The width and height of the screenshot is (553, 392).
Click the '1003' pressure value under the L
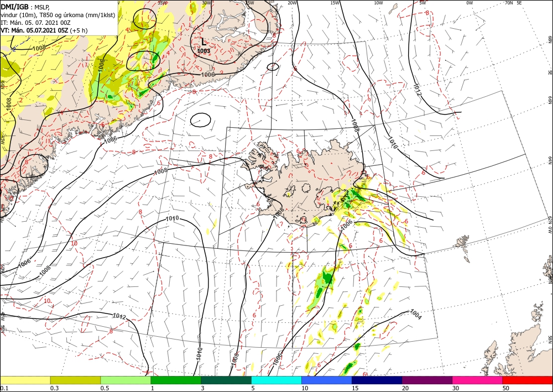coord(204,51)
